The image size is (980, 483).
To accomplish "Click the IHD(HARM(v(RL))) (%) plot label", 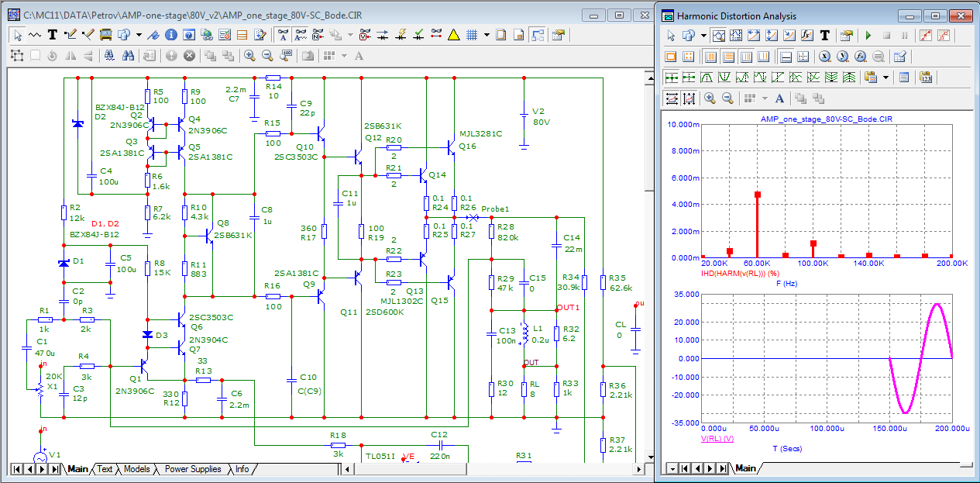I will (x=738, y=274).
